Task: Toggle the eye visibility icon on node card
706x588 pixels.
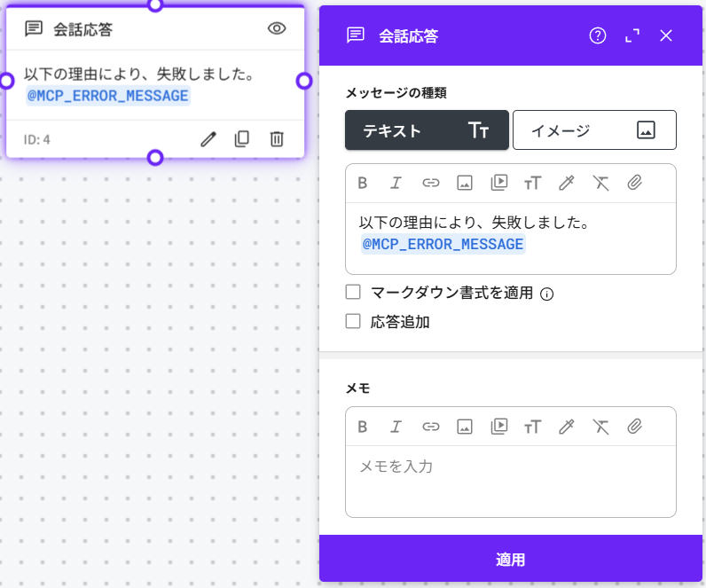Action: click(277, 28)
